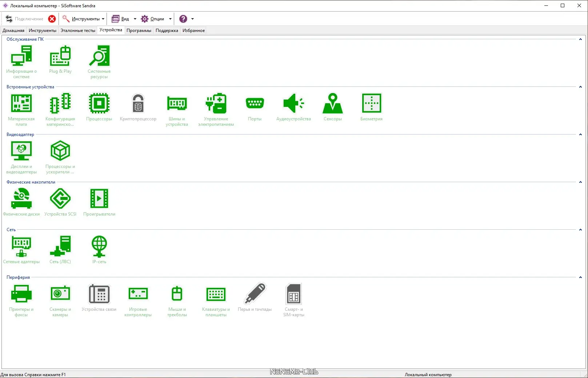Collapse the Периферия section
This screenshot has width=588, height=378.
[x=580, y=277]
